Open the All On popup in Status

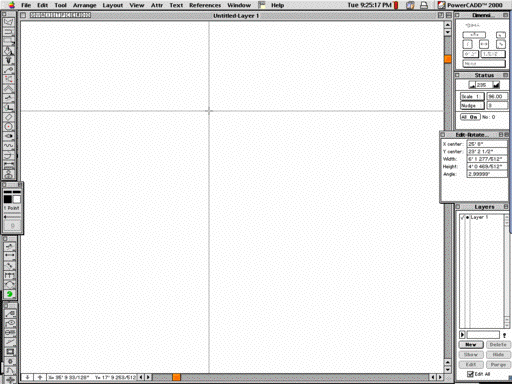tap(470, 117)
